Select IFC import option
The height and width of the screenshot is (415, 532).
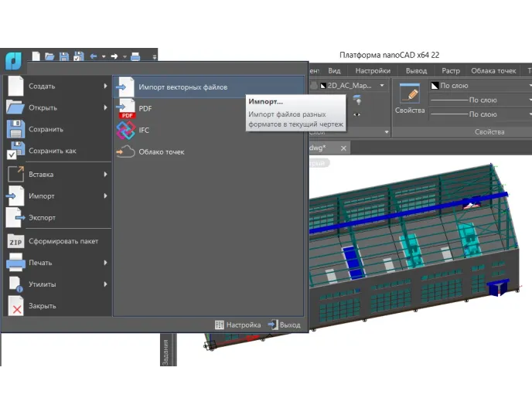(x=144, y=131)
